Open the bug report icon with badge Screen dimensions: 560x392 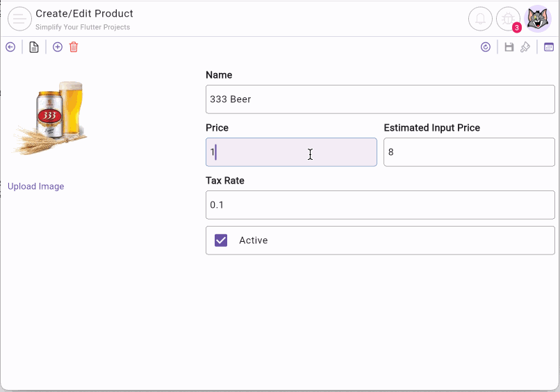(x=508, y=19)
